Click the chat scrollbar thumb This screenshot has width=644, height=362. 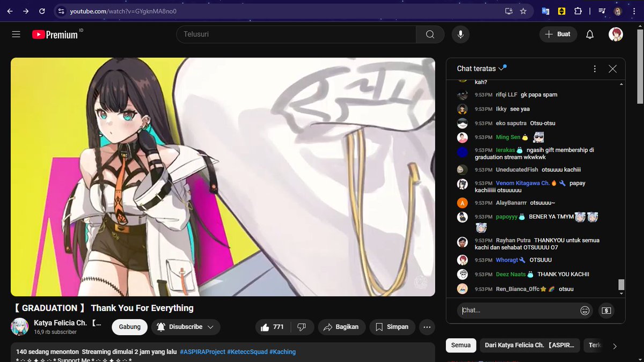[x=621, y=285]
